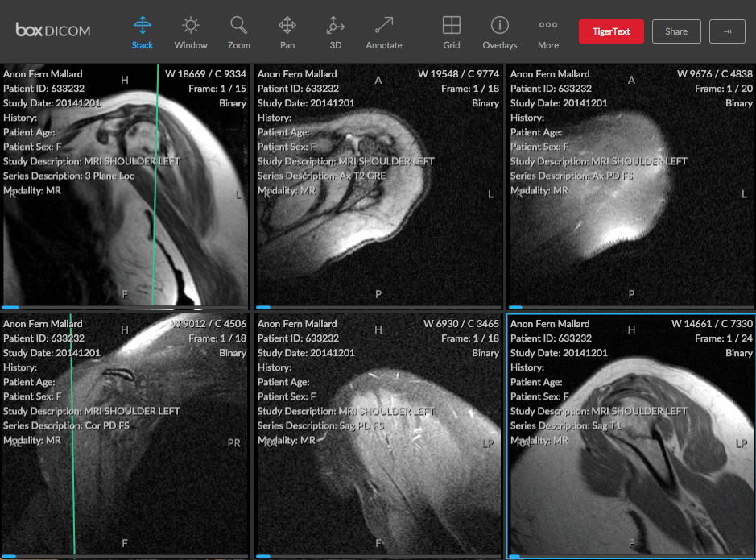Click the 'W 6930 / C 3465' window value

461,324
